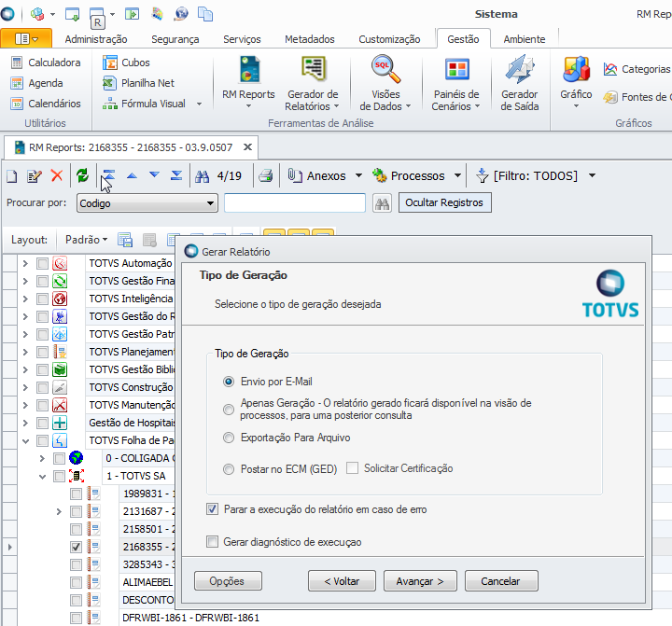The height and width of the screenshot is (626, 672).
Task: Open Fórmula Visual
Action: coord(144,104)
